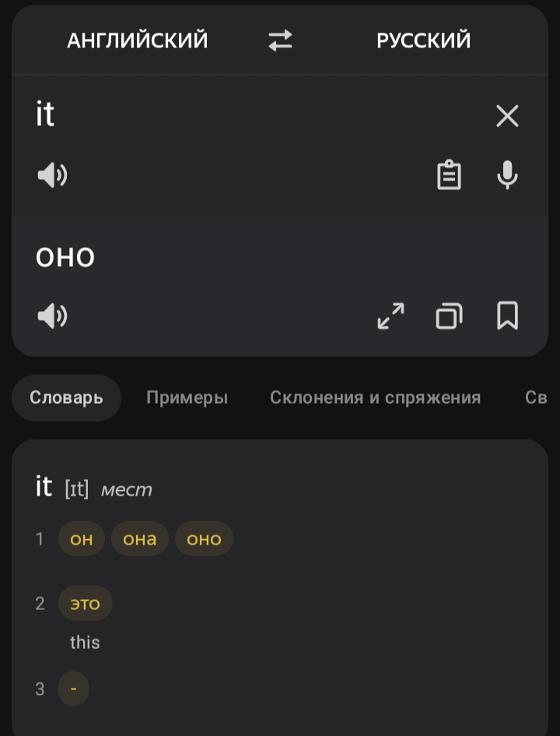Bookmark this translation
The width and height of the screenshot is (560, 736).
pos(507,316)
